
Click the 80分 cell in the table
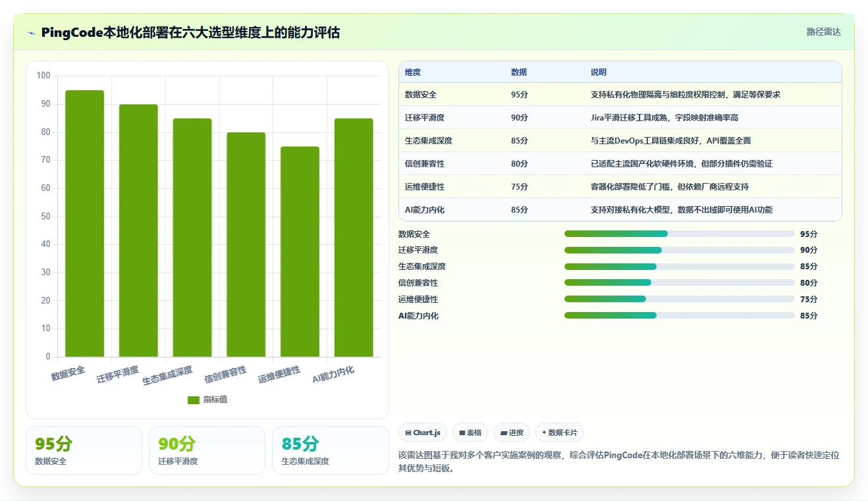pyautogui.click(x=520, y=164)
